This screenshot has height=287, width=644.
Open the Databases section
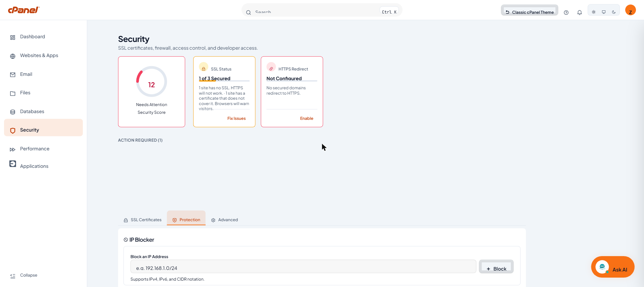click(43, 112)
